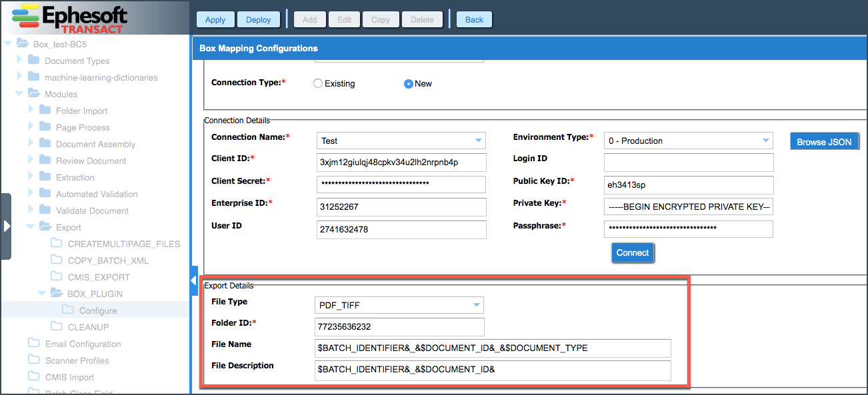Focus the User ID field

pos(401,229)
